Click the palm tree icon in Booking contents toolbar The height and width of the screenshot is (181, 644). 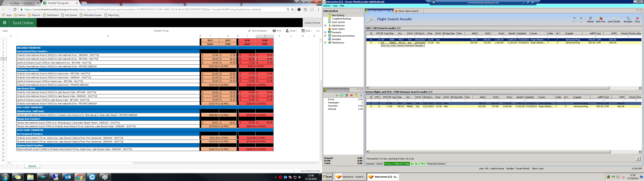coord(356,95)
